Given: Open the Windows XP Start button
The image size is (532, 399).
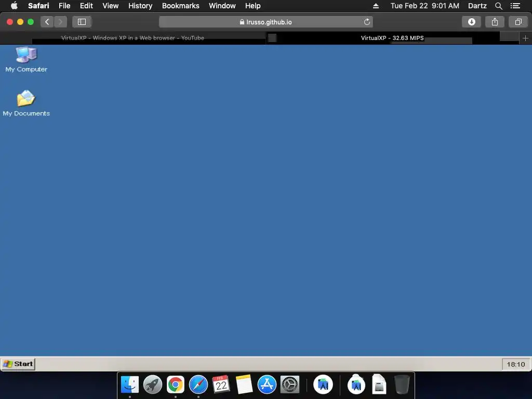Looking at the screenshot, I should tap(18, 364).
